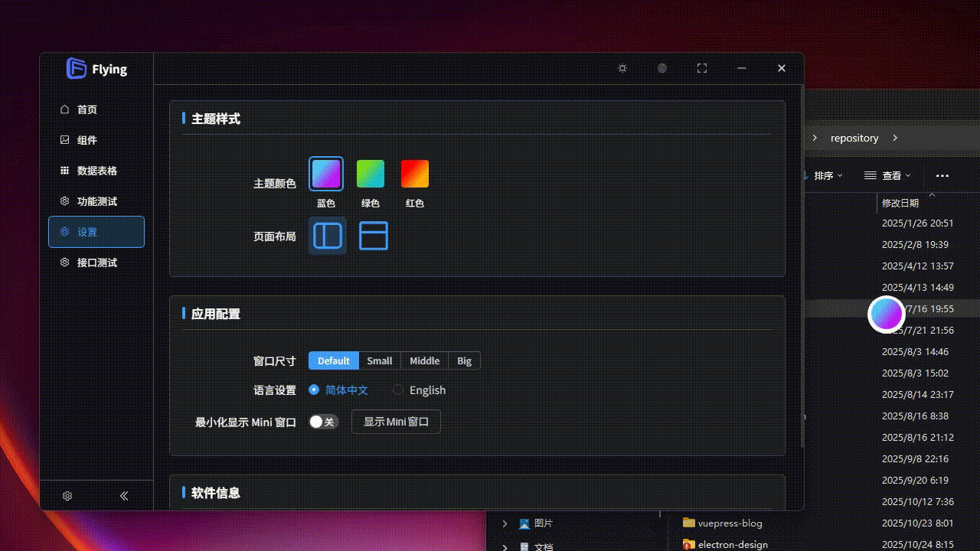Toggle light/dark theme sun icon
The image size is (980, 551).
coord(622,68)
